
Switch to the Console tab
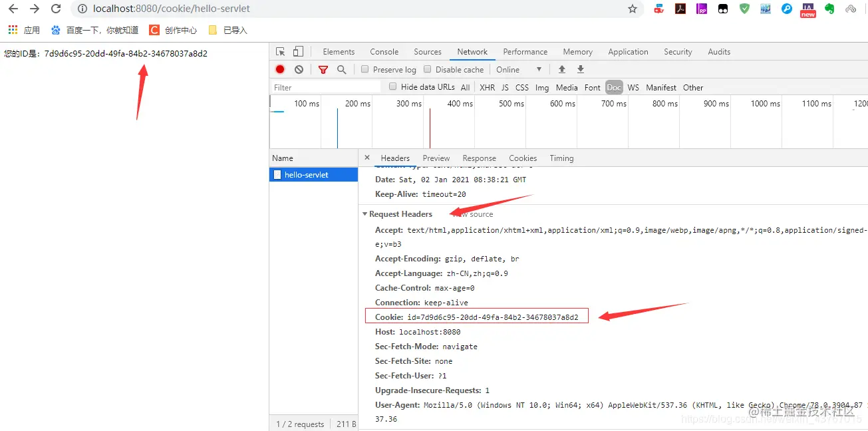tap(384, 51)
